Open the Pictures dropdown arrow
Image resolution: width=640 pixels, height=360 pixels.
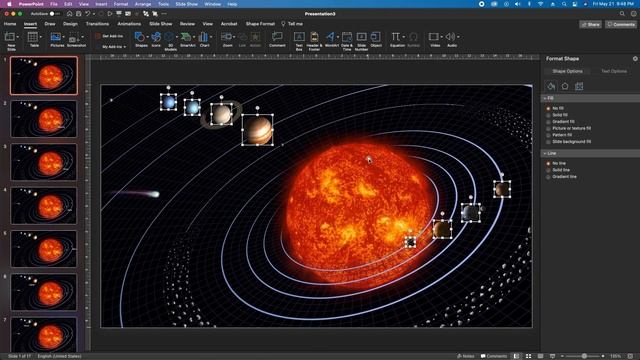pyautogui.click(x=63, y=37)
